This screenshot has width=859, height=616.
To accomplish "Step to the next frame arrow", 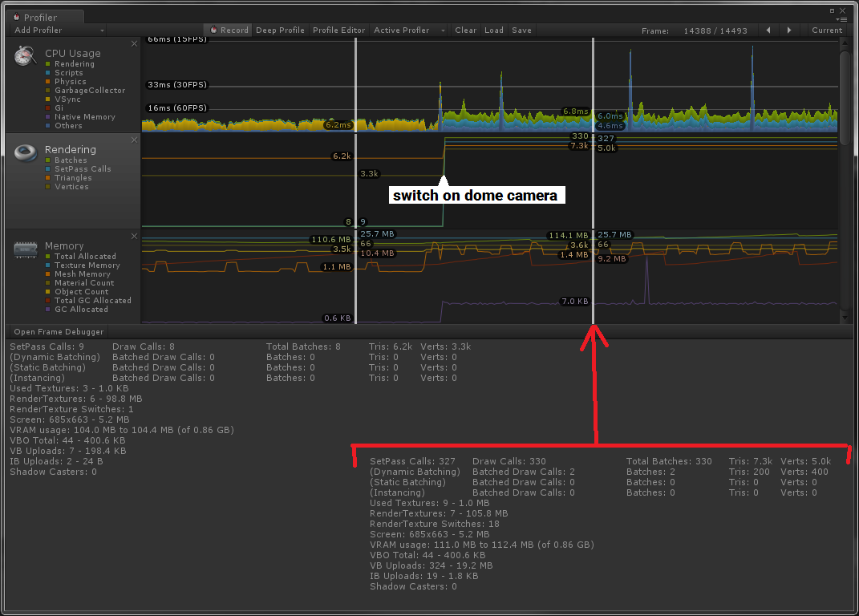I will (x=789, y=30).
